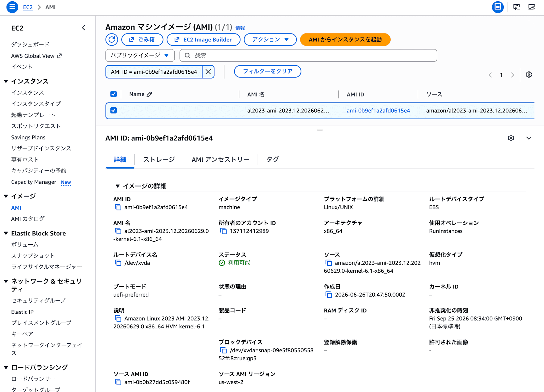Collapse the イメージの詳細 section

click(x=118, y=186)
